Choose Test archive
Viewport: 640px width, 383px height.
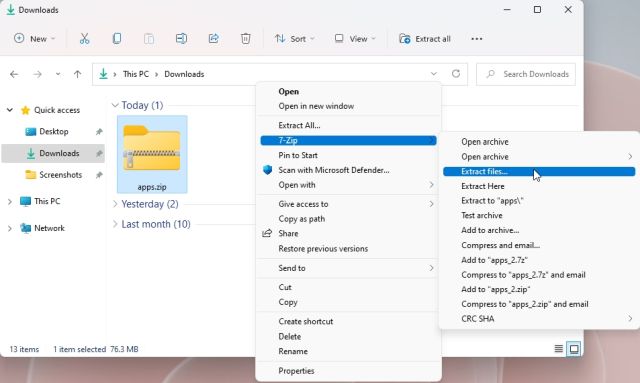point(482,216)
